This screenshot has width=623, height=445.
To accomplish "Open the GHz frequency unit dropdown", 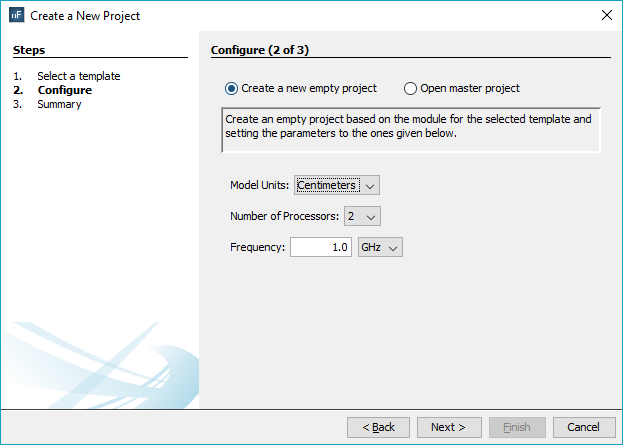I will [380, 247].
